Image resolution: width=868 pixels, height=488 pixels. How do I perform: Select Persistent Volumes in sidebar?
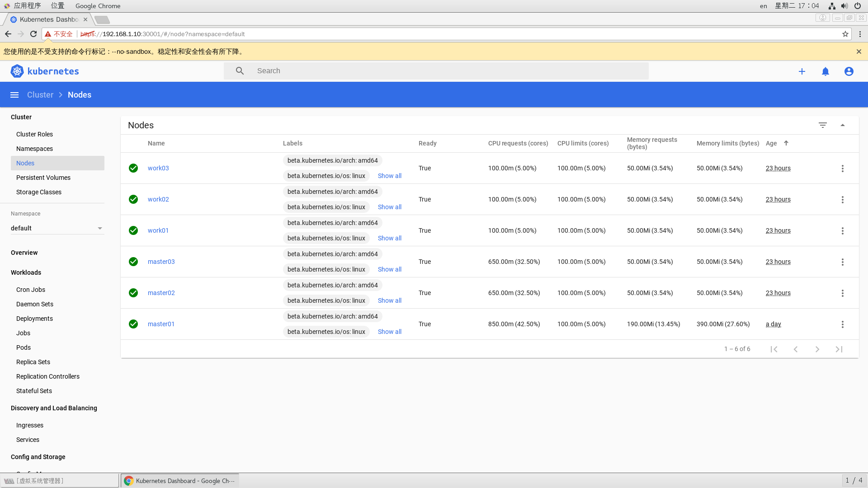43,178
